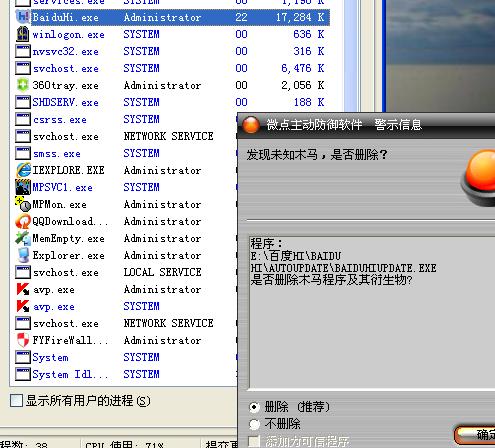
Task: Click the program path text box
Action: pos(372,312)
